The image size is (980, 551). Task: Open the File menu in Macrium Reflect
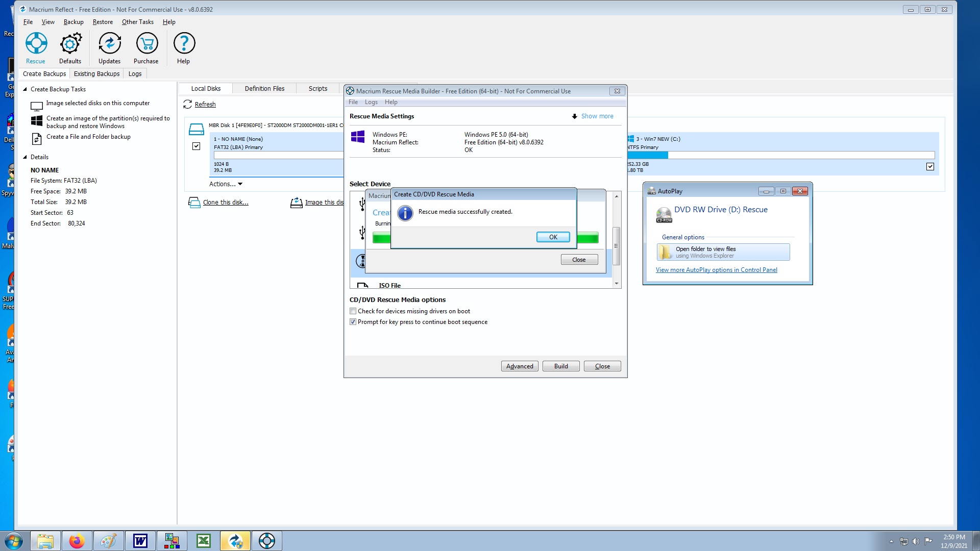(28, 22)
